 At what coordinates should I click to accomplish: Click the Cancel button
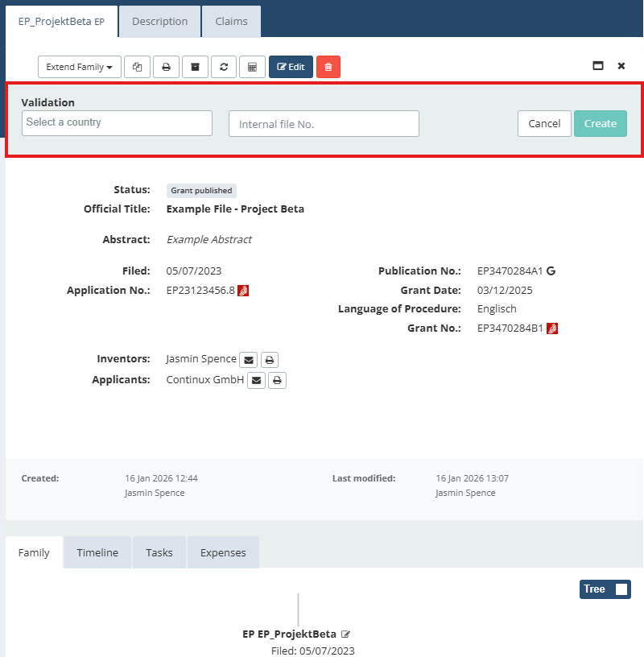pyautogui.click(x=544, y=124)
